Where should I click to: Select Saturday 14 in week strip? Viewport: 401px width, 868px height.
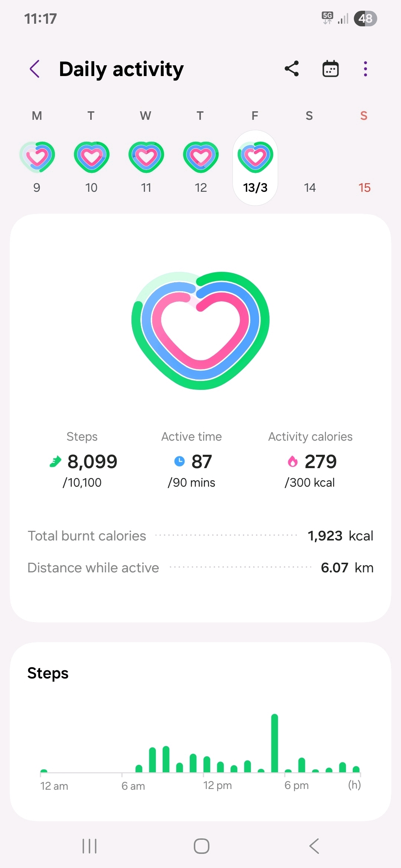tap(310, 188)
